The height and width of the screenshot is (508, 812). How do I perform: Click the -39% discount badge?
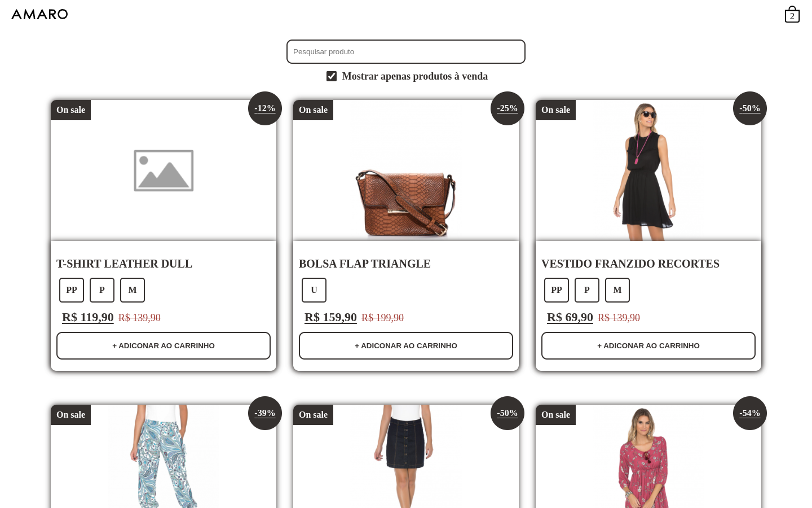265,413
